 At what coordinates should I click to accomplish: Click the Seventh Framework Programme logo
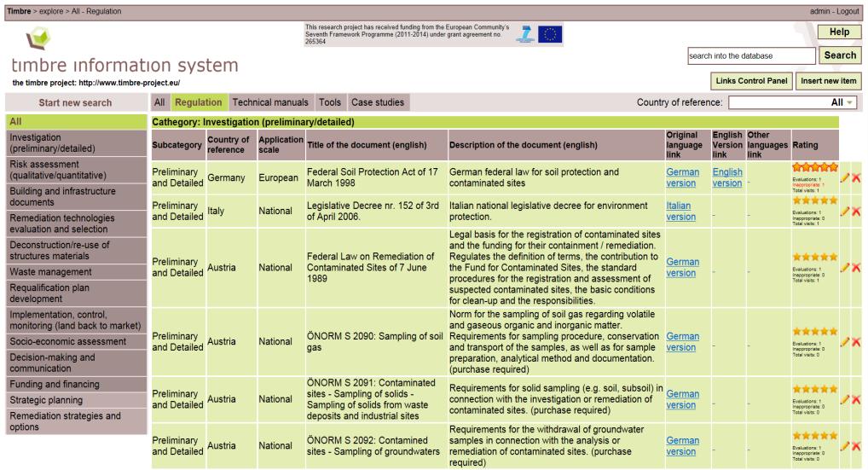click(525, 34)
